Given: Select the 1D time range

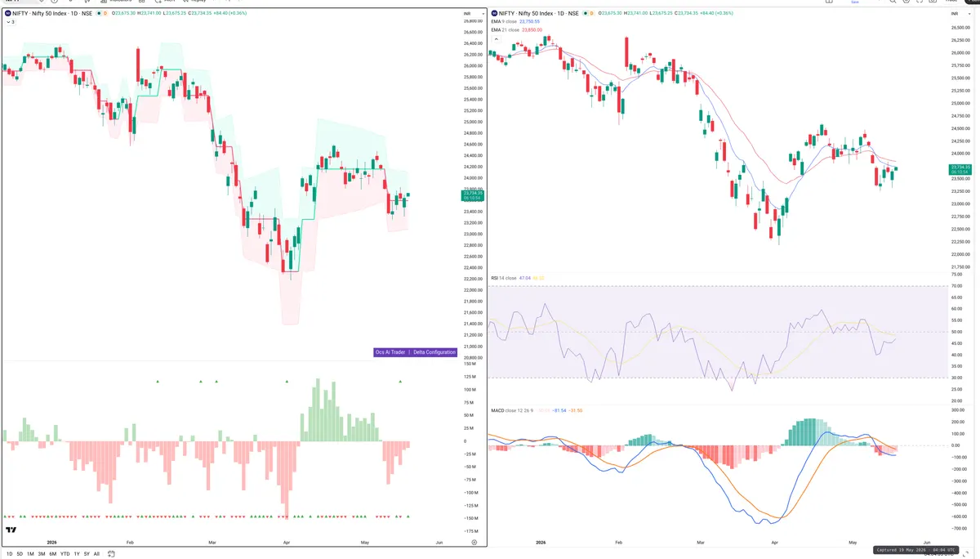Looking at the screenshot, I should tap(9, 554).
